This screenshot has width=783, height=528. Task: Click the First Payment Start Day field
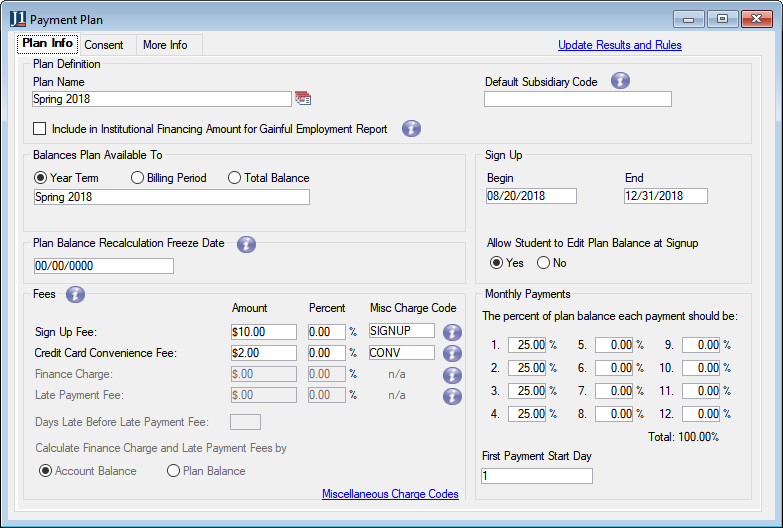click(537, 476)
